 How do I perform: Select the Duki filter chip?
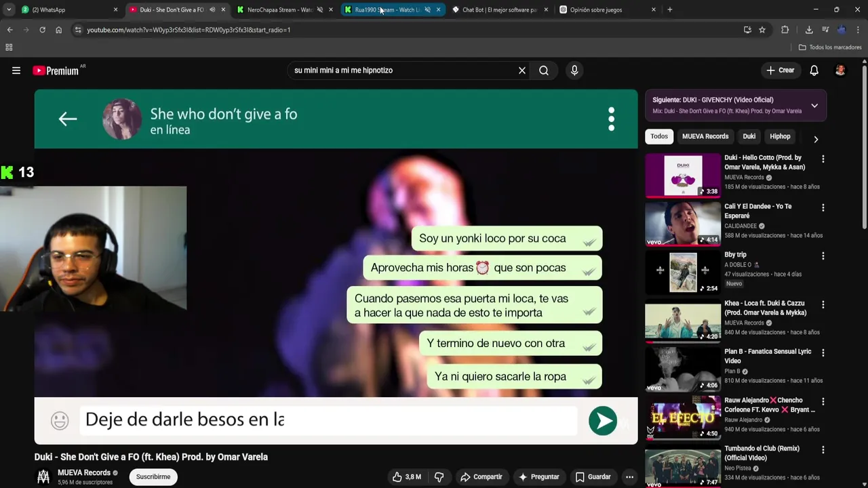tap(749, 136)
